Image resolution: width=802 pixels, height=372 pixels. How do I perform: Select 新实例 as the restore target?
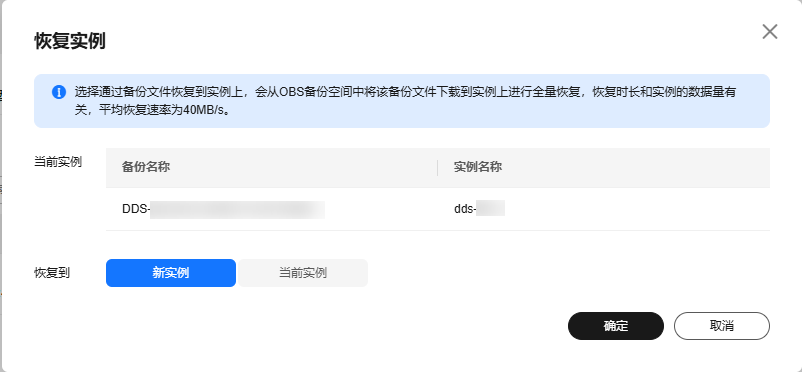click(171, 273)
